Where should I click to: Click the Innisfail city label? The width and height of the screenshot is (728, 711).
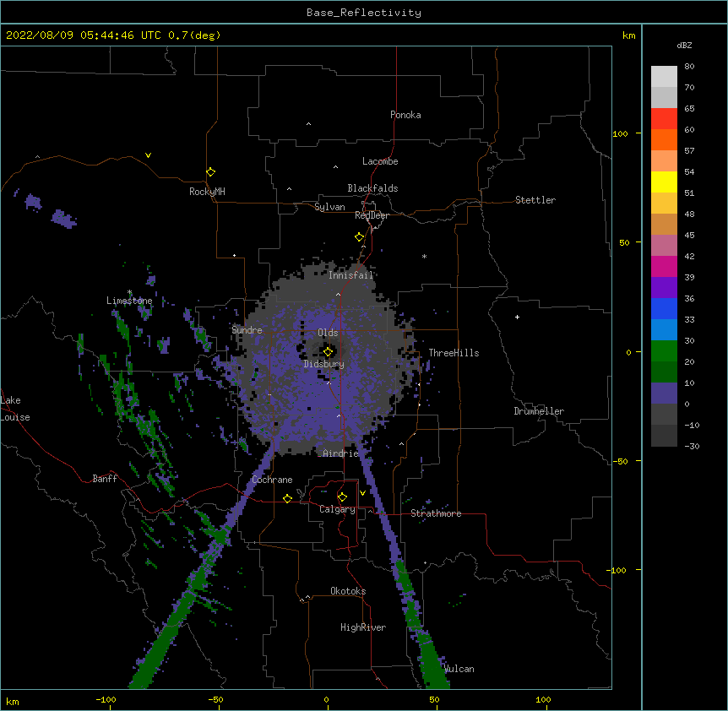(x=351, y=275)
